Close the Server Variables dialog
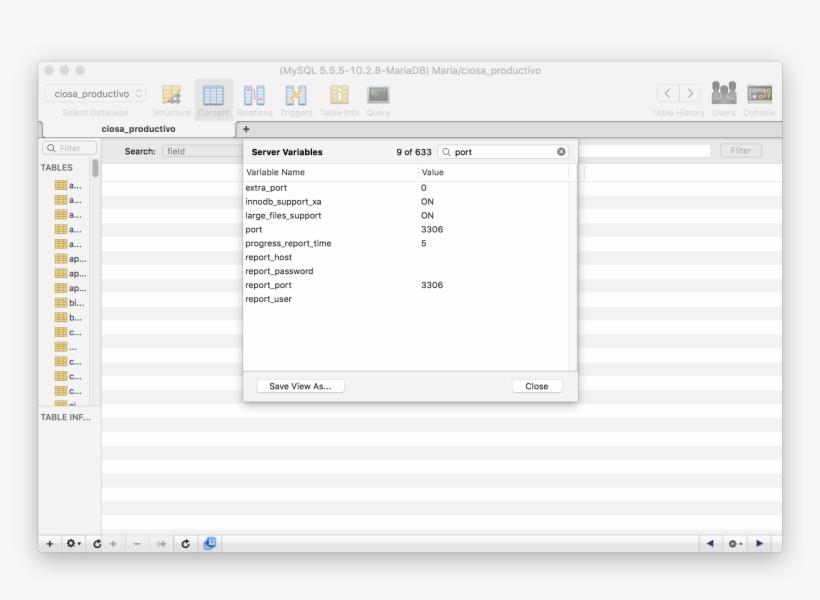Viewport: 820px width, 600px height. point(536,386)
